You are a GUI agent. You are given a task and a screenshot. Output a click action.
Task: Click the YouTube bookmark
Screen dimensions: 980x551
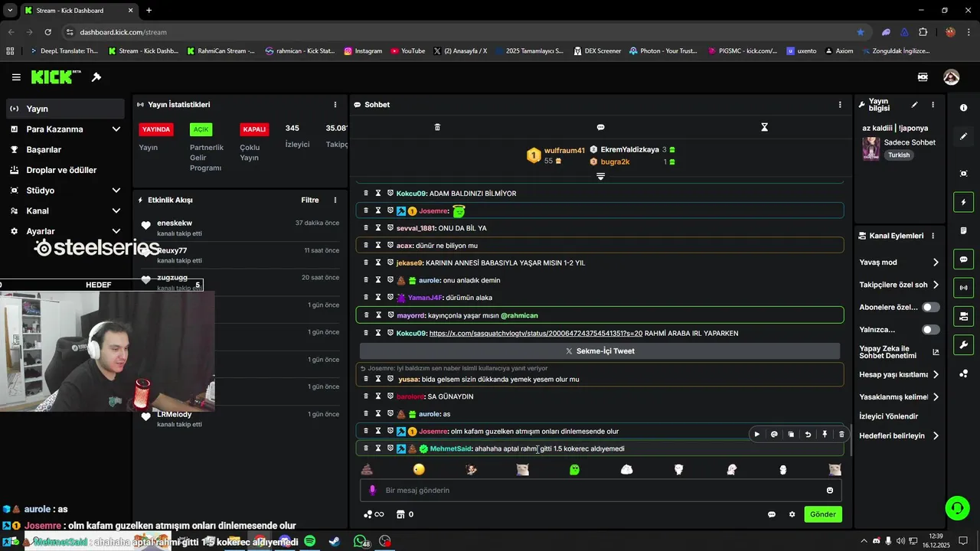(407, 51)
